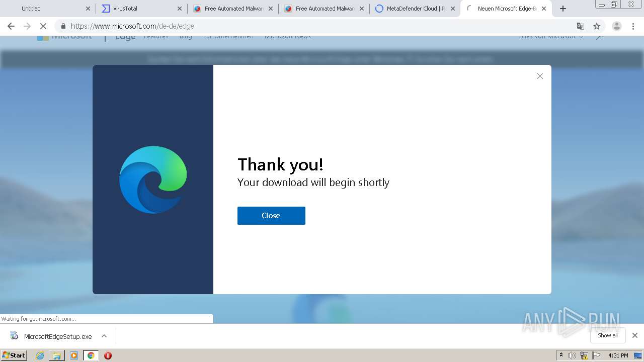Open Windows Explorer from taskbar
This screenshot has height=362, width=644.
pos(57,355)
